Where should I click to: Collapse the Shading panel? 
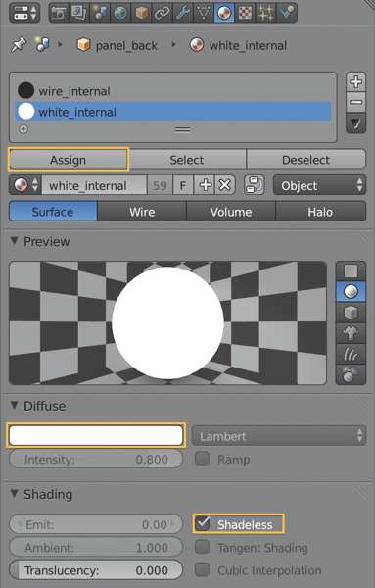pos(15,494)
